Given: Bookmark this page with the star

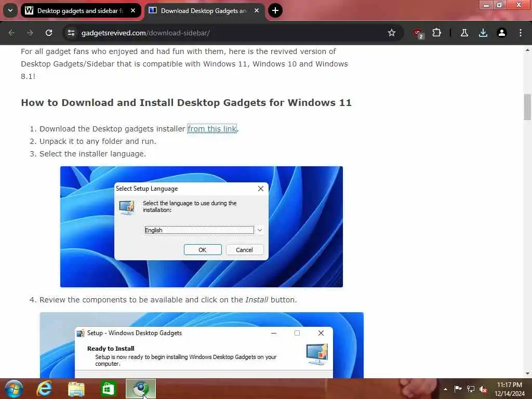Looking at the screenshot, I should [x=392, y=33].
